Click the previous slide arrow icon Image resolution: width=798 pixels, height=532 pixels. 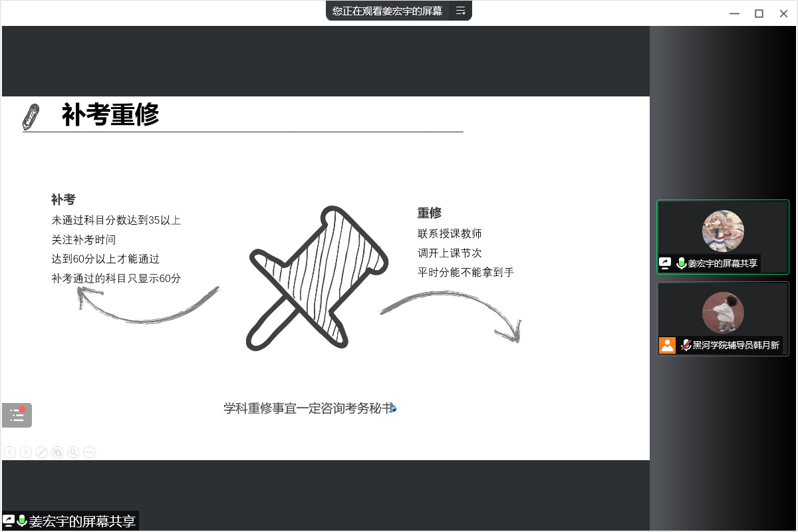[x=9, y=452]
